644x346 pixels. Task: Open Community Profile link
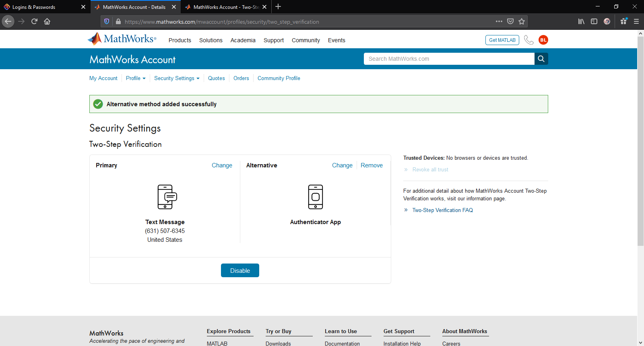pos(279,78)
